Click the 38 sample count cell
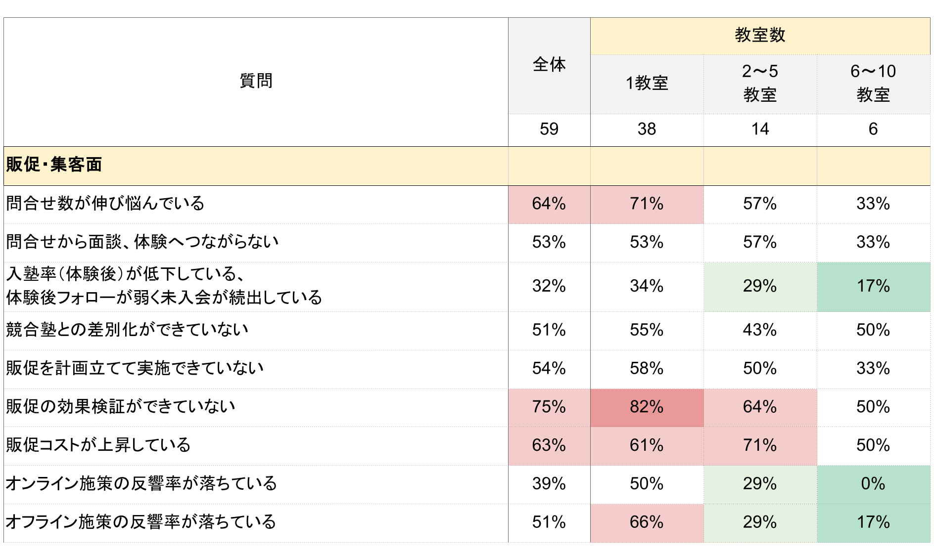 click(647, 129)
